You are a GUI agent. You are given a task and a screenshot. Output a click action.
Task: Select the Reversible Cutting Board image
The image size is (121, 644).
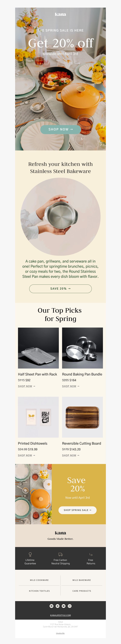pos(82,417)
